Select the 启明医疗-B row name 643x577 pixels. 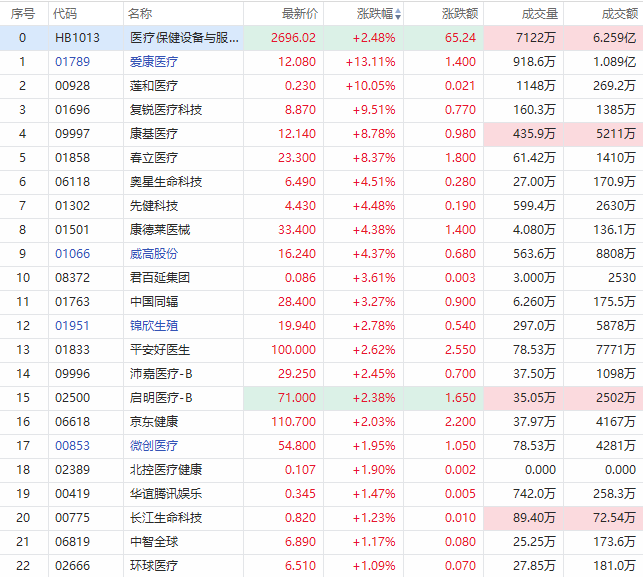pos(161,398)
